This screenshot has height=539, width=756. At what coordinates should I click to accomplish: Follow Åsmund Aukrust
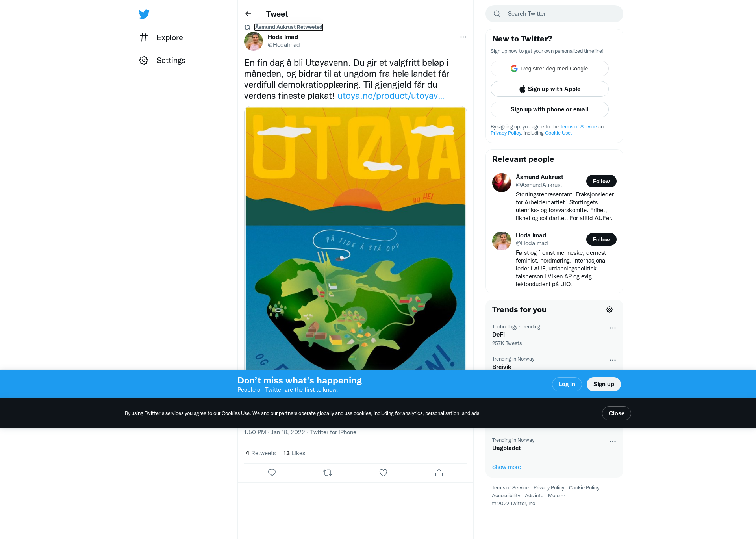[x=601, y=181]
